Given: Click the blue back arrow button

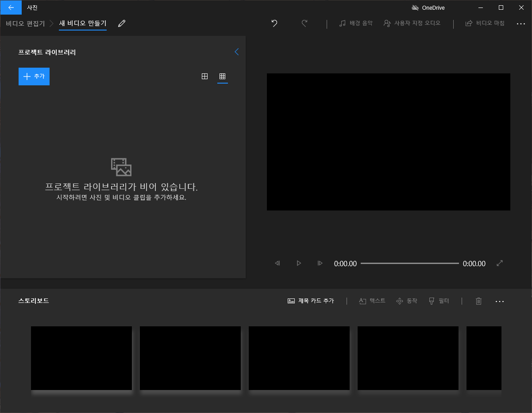Looking at the screenshot, I should [11, 8].
